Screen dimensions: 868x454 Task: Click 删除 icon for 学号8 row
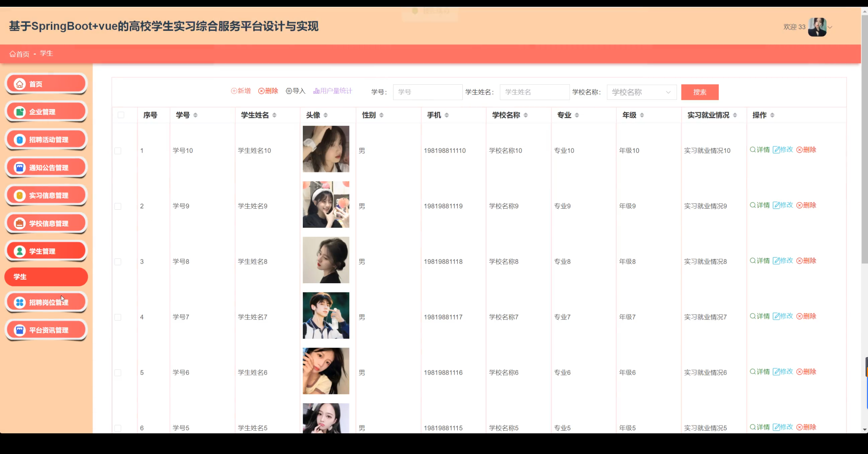(799, 261)
